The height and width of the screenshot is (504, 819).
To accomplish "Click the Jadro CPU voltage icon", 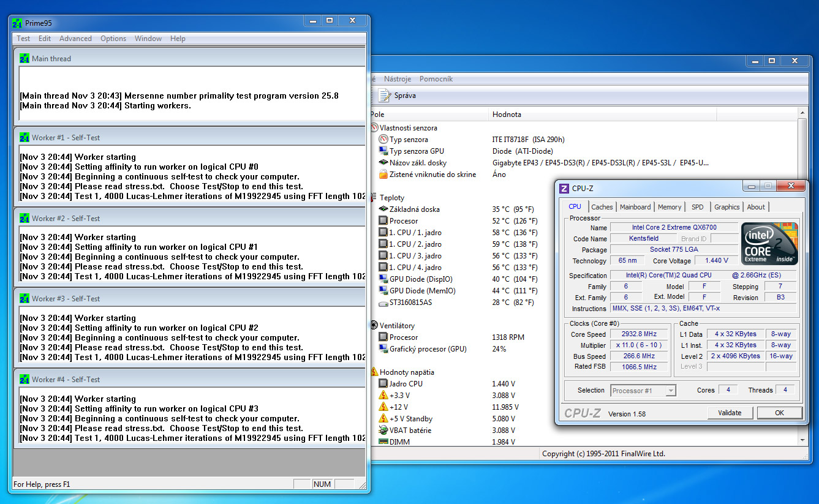I will point(383,384).
